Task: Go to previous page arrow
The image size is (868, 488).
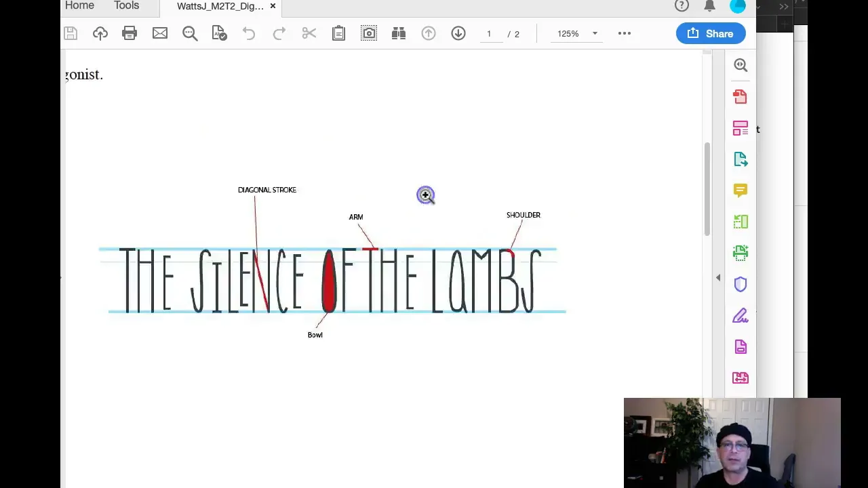Action: (429, 33)
